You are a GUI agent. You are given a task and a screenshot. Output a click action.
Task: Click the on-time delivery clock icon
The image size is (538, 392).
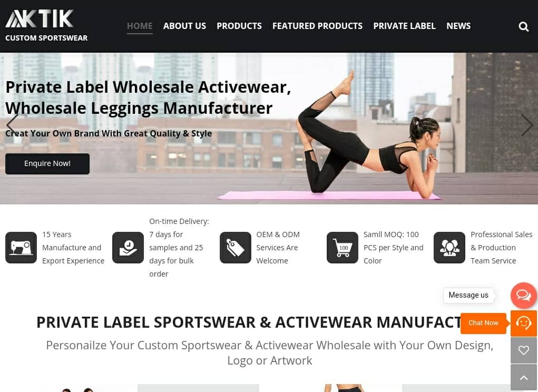[128, 248]
